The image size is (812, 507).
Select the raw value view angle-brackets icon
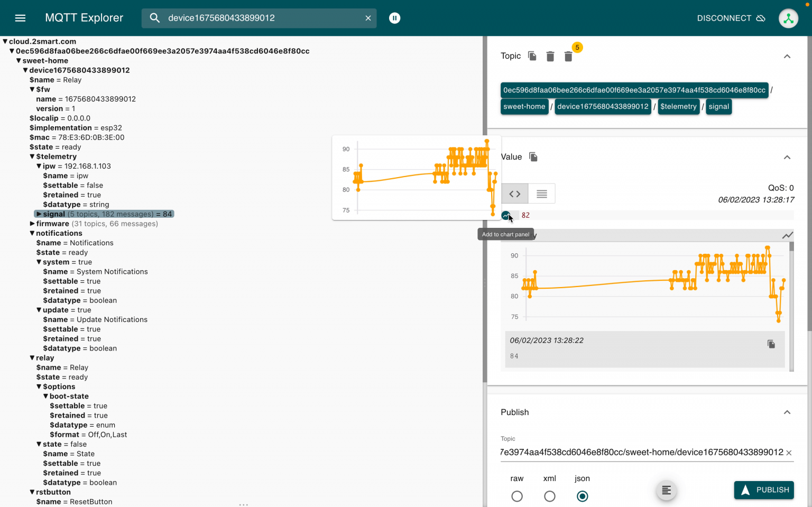[514, 193]
